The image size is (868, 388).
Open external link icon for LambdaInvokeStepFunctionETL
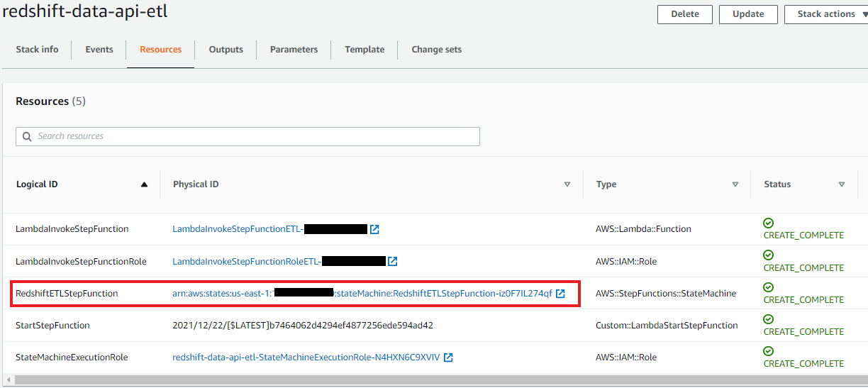tap(374, 229)
